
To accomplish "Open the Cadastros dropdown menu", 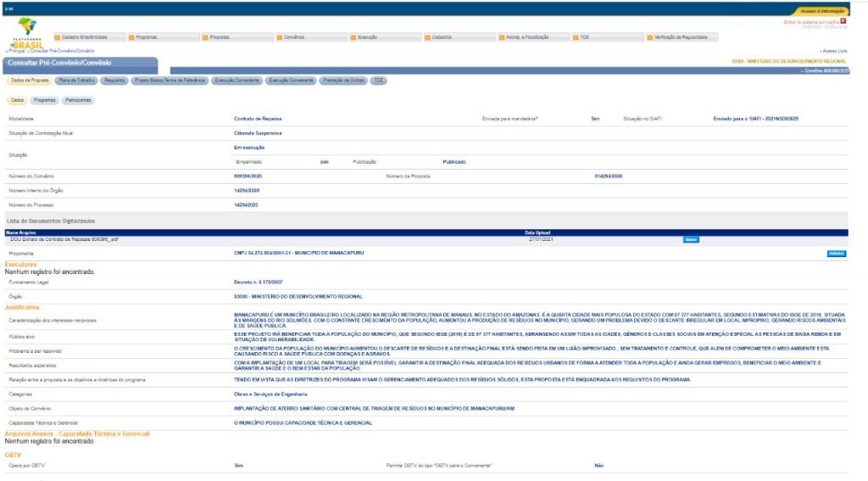I will click(441, 37).
